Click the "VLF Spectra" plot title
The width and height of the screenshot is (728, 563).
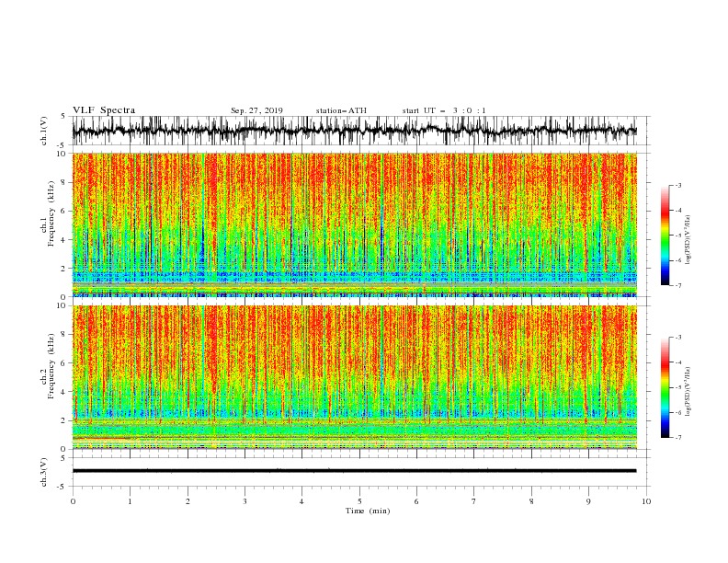point(104,110)
